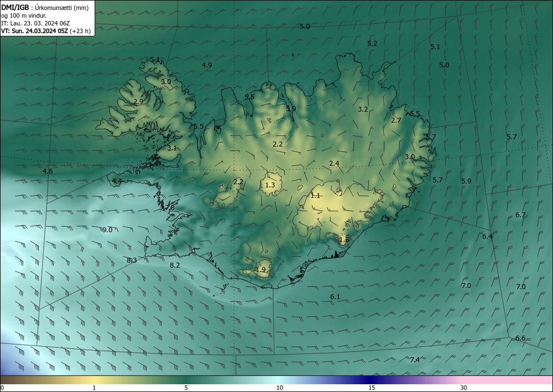Select the 5.2 value's neighbor 5.0 at top center
Viewport: 553px width, 392px height.
point(305,26)
